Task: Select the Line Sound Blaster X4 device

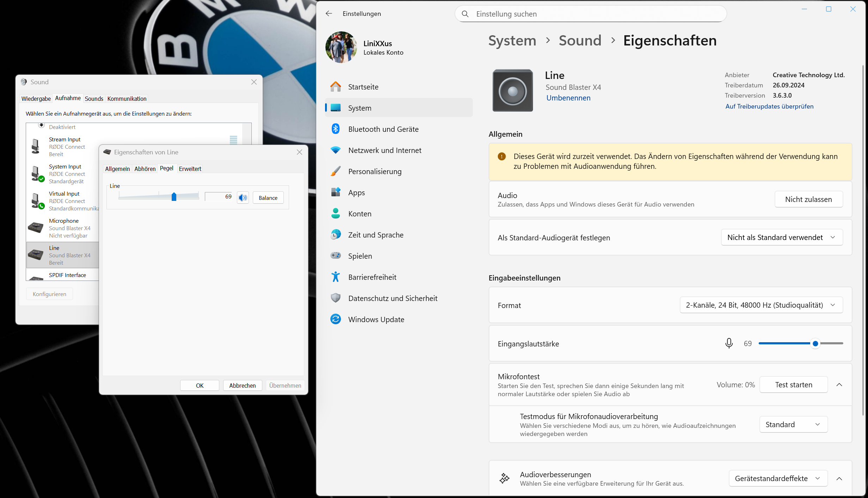Action: tap(63, 255)
